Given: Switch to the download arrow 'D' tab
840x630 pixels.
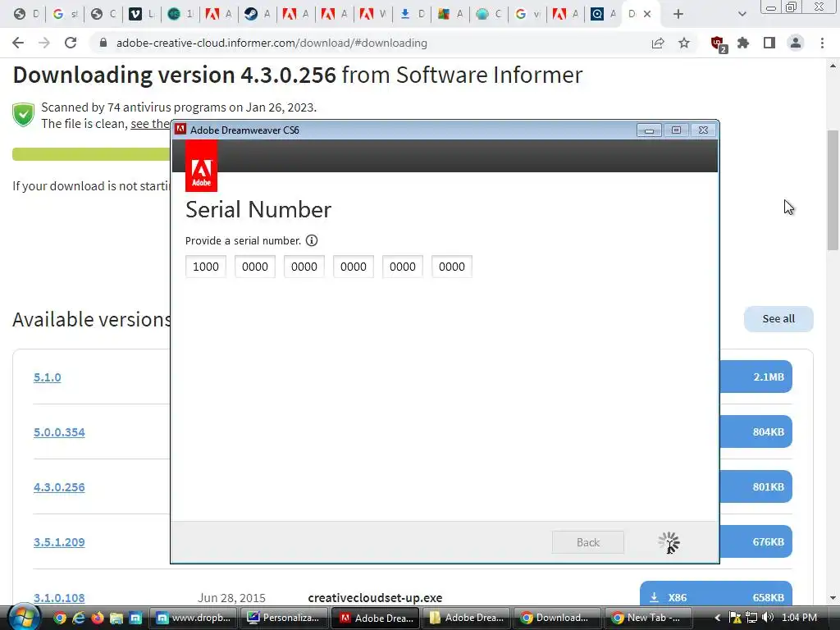Looking at the screenshot, I should point(412,14).
